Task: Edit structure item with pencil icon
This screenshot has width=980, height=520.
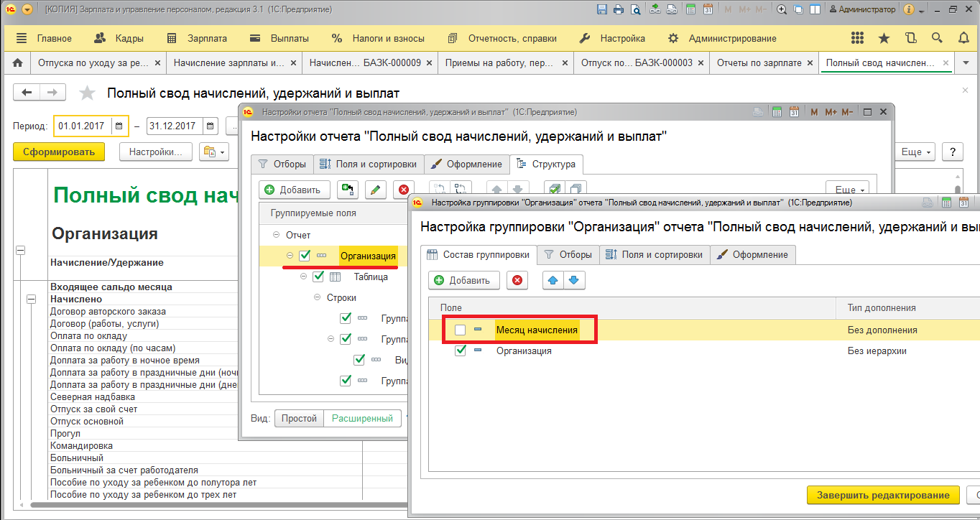Action: click(376, 190)
